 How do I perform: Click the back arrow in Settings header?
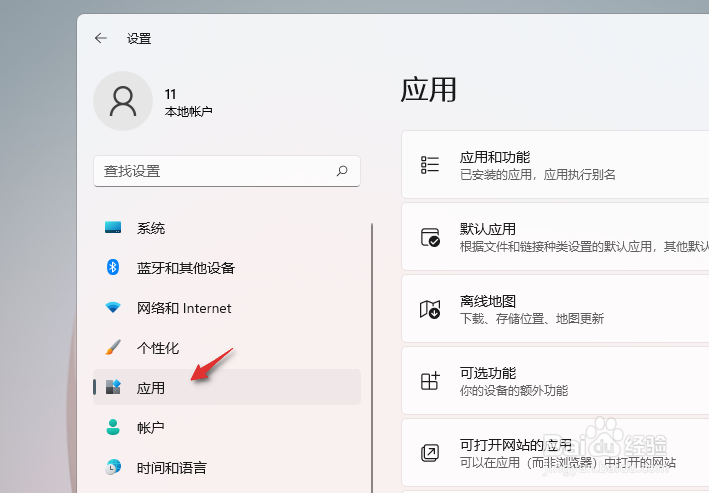[x=101, y=38]
